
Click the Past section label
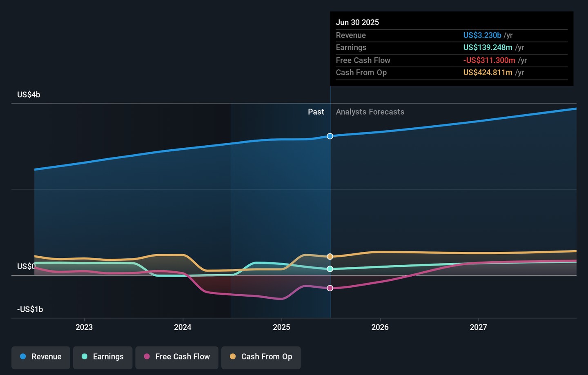[x=316, y=112]
